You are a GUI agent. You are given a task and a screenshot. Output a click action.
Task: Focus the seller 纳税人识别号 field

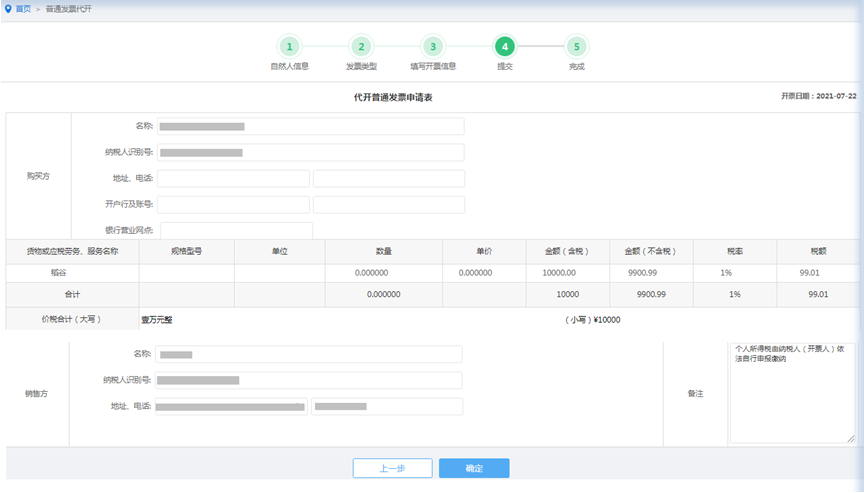pyautogui.click(x=310, y=380)
